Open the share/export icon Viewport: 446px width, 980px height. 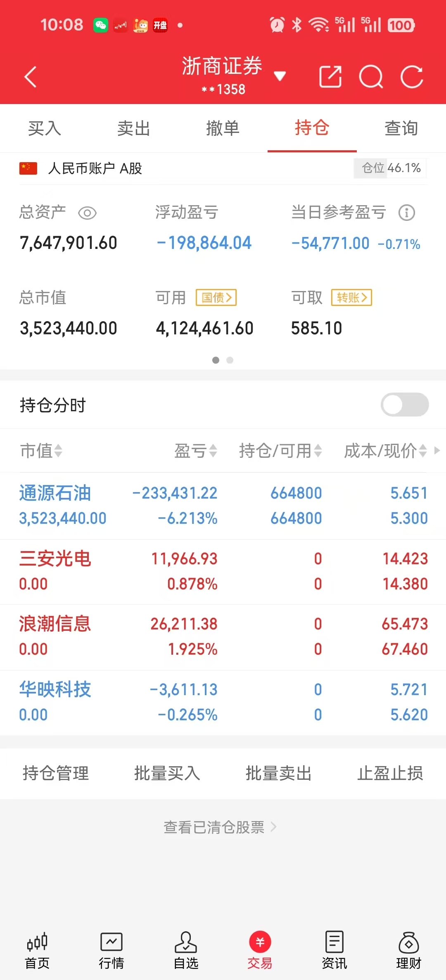[x=330, y=77]
